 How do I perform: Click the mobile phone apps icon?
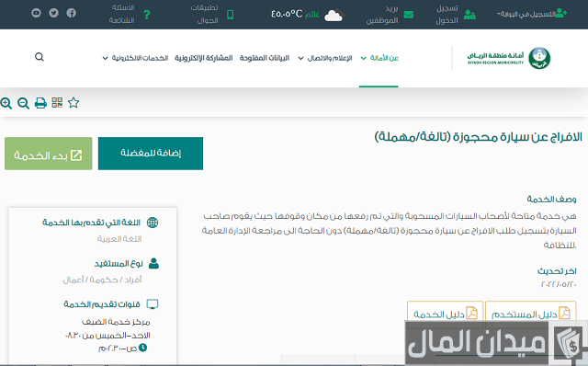tap(231, 15)
